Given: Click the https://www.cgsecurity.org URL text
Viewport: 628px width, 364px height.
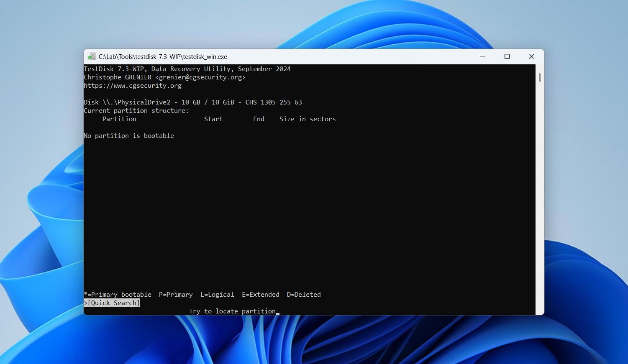Looking at the screenshot, I should tap(133, 86).
